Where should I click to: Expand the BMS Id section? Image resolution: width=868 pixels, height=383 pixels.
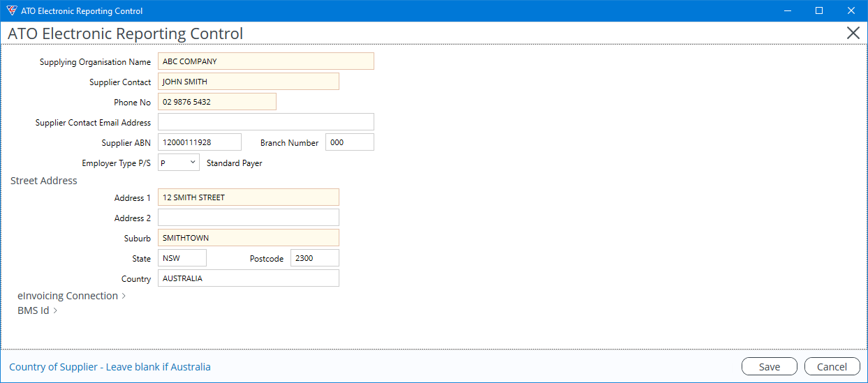(37, 310)
